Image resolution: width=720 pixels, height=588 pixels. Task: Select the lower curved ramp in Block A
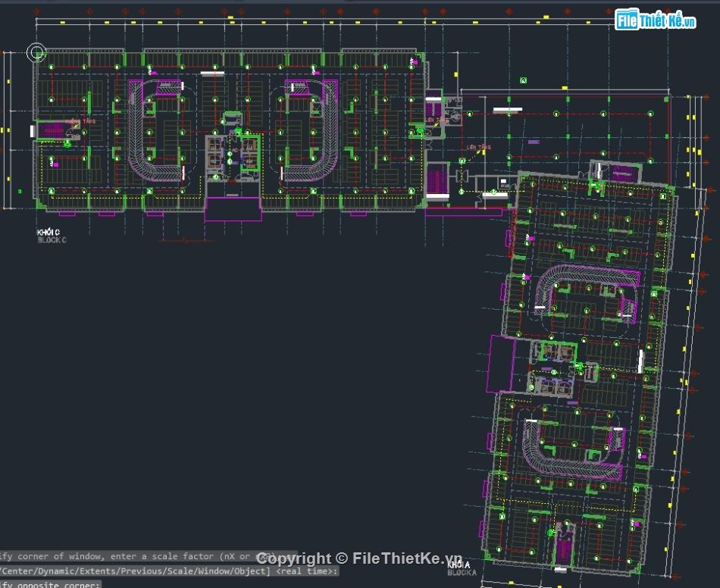coord(573,451)
